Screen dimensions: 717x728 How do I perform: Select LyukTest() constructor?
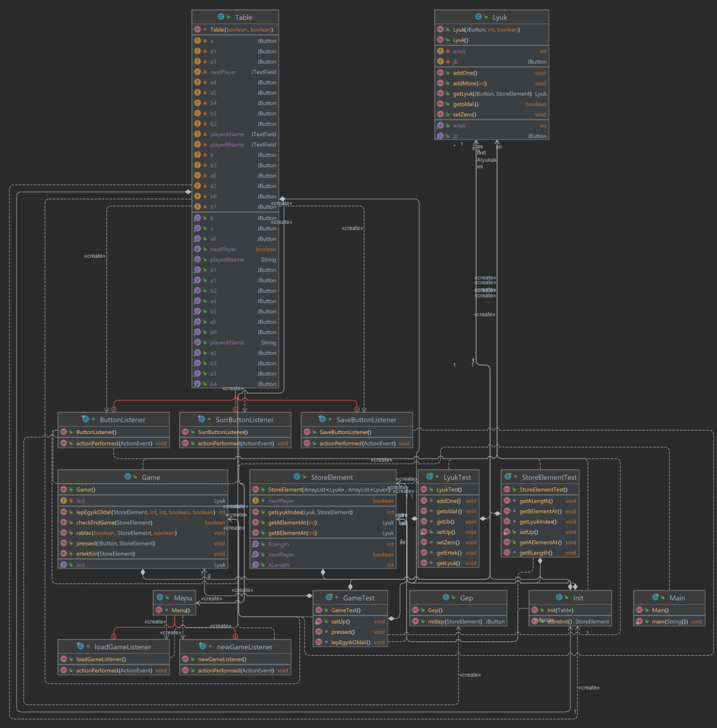coord(449,489)
